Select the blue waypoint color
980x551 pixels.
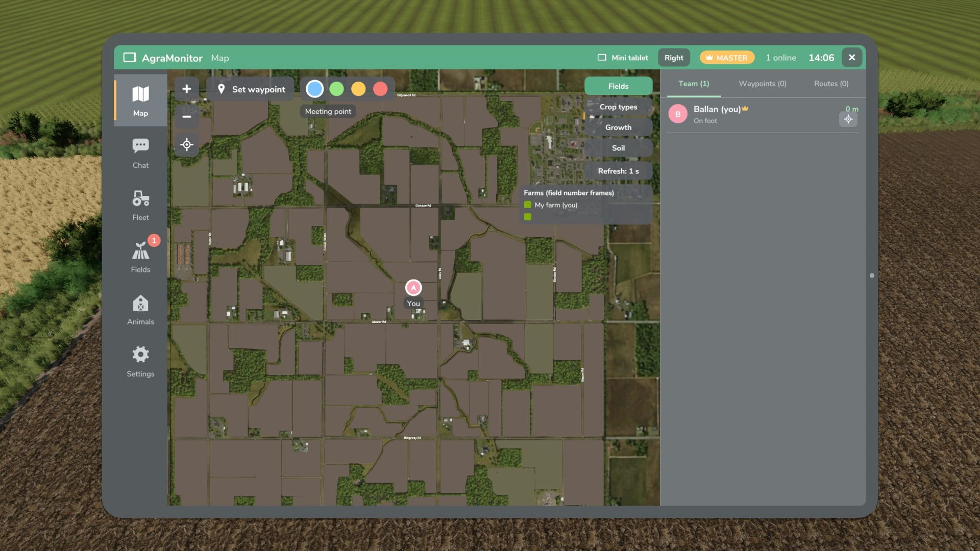pos(314,89)
